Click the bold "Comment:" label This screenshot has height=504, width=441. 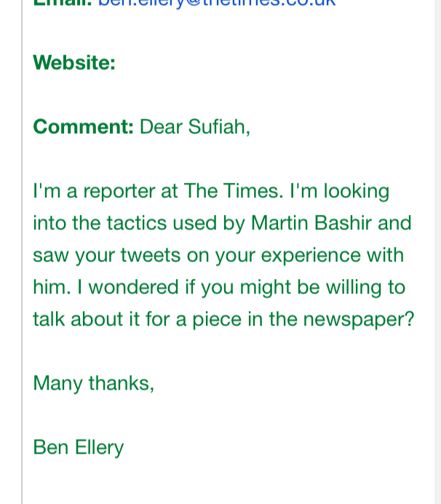click(83, 127)
